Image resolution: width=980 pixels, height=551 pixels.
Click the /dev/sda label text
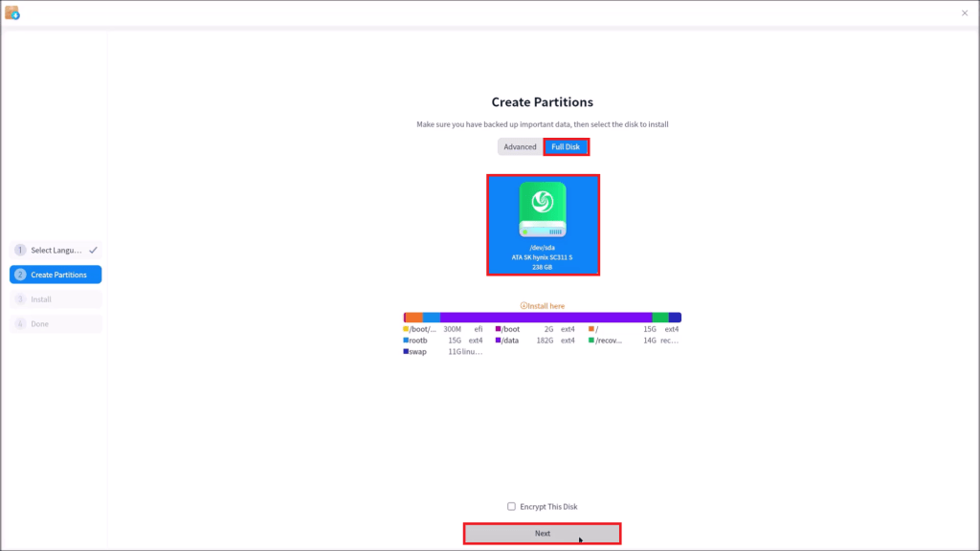542,248
